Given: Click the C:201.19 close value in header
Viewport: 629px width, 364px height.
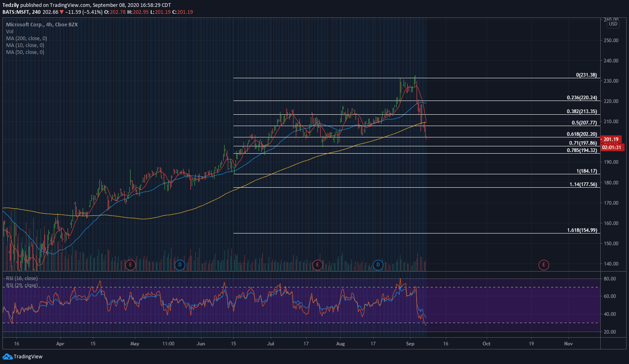Looking at the screenshot, I should (x=182, y=12).
